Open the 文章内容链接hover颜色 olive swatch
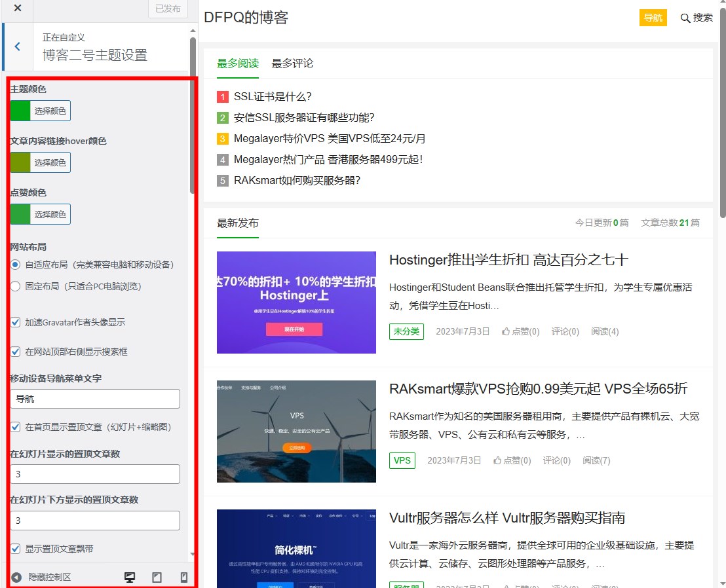 point(20,162)
